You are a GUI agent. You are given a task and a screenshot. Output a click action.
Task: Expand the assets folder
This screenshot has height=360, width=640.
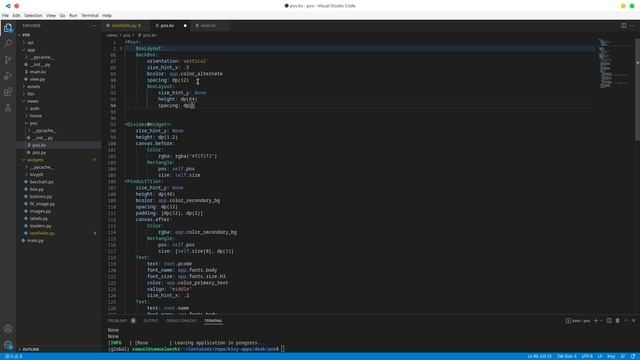tap(24, 87)
